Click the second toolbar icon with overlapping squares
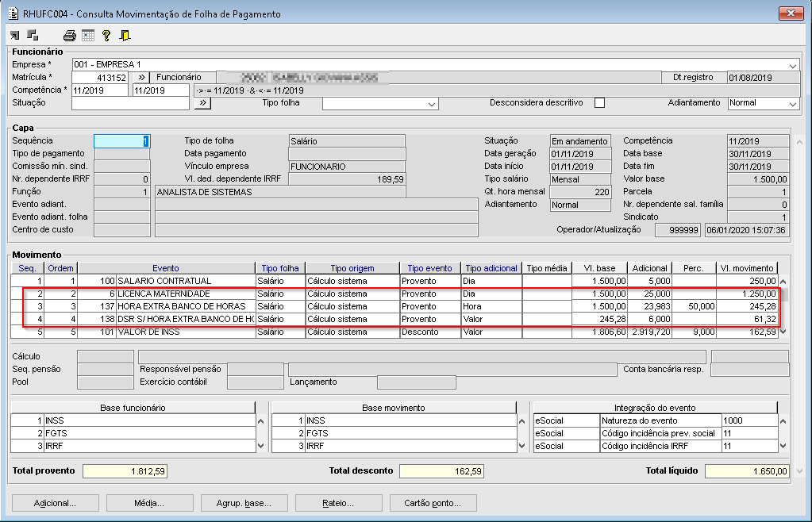This screenshot has width=812, height=522. coord(33,35)
